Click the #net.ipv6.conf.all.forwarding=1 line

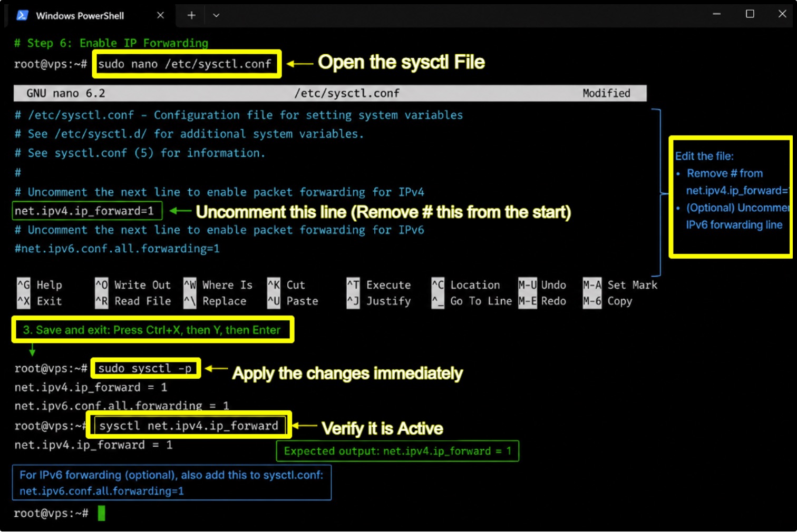click(x=117, y=249)
